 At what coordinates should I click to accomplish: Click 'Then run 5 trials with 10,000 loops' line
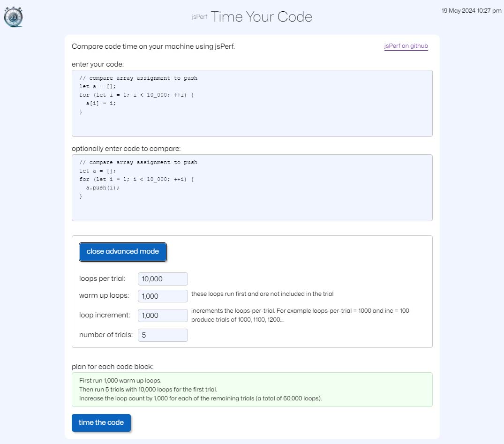click(x=148, y=389)
